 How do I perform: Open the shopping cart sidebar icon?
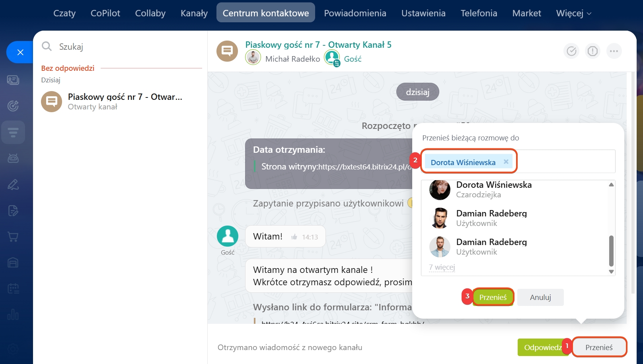(x=13, y=237)
